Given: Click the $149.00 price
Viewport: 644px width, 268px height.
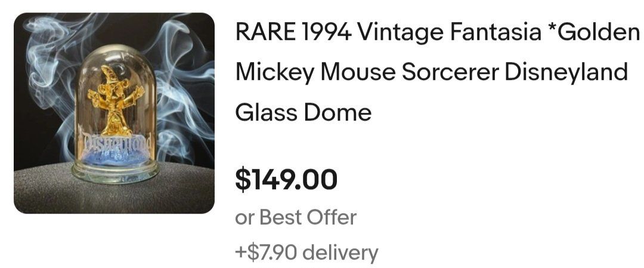Looking at the screenshot, I should point(286,180).
